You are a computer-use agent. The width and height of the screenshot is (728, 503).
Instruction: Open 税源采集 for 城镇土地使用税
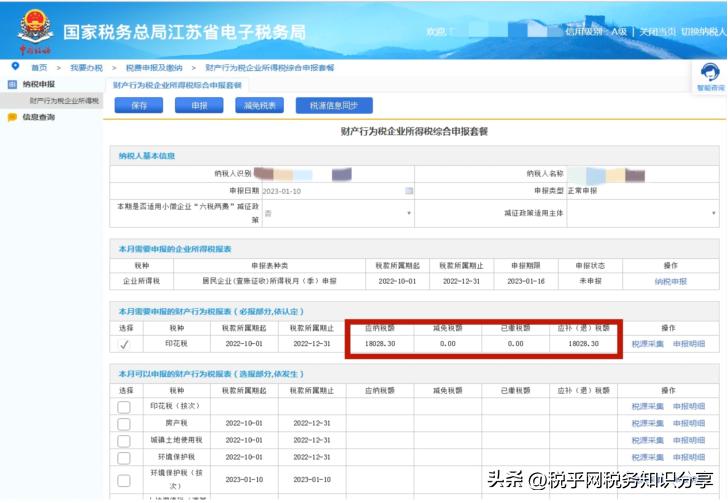pos(648,440)
